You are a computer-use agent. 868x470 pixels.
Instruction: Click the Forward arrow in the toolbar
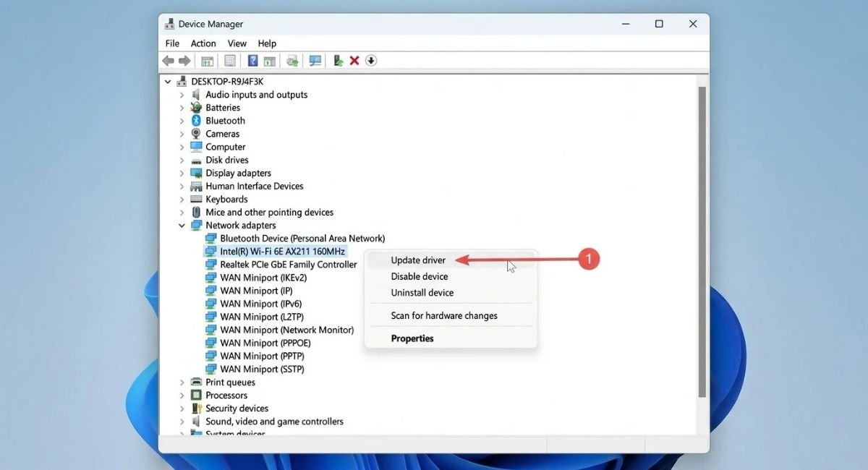pyautogui.click(x=184, y=61)
